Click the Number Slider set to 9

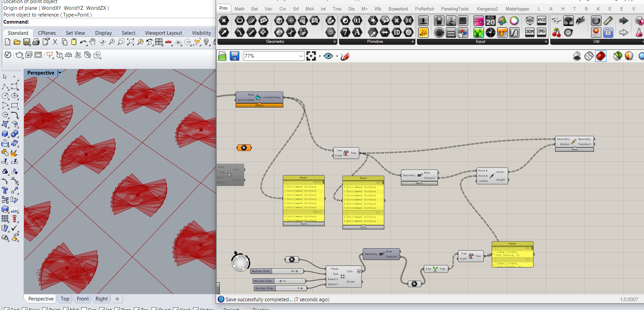pos(280,288)
